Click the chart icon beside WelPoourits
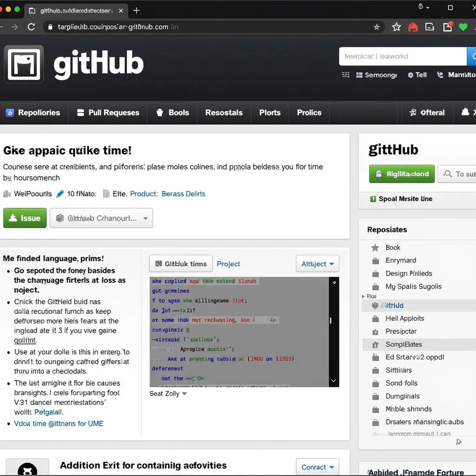Screen dimensions: 476x476 (x=7, y=194)
